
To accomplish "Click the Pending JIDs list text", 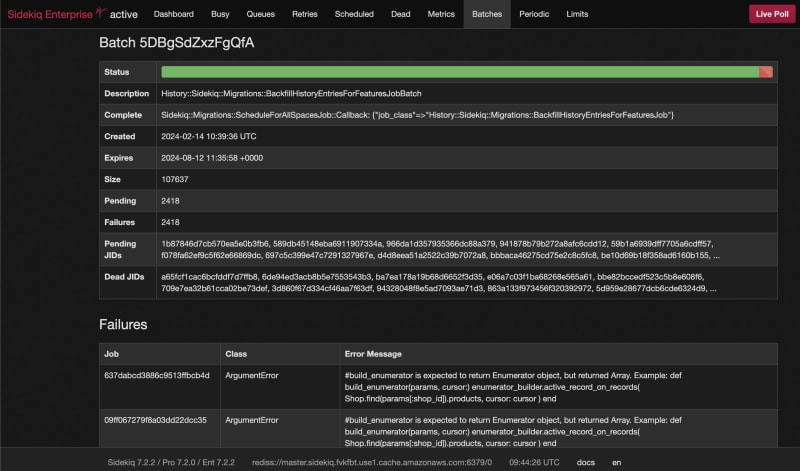I will 440,250.
